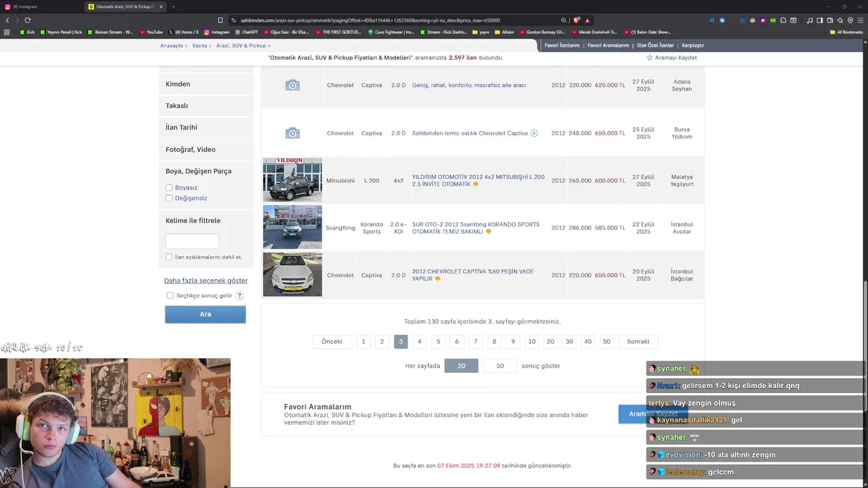This screenshot has height=488, width=868.
Task: Open Leo AI sparkle icon in toolbar
Action: 840,20
